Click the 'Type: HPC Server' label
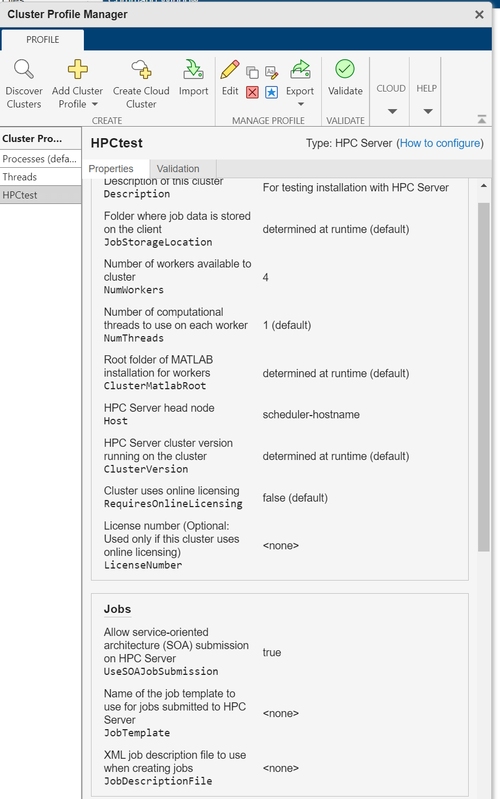The image size is (500, 799). pos(349,143)
